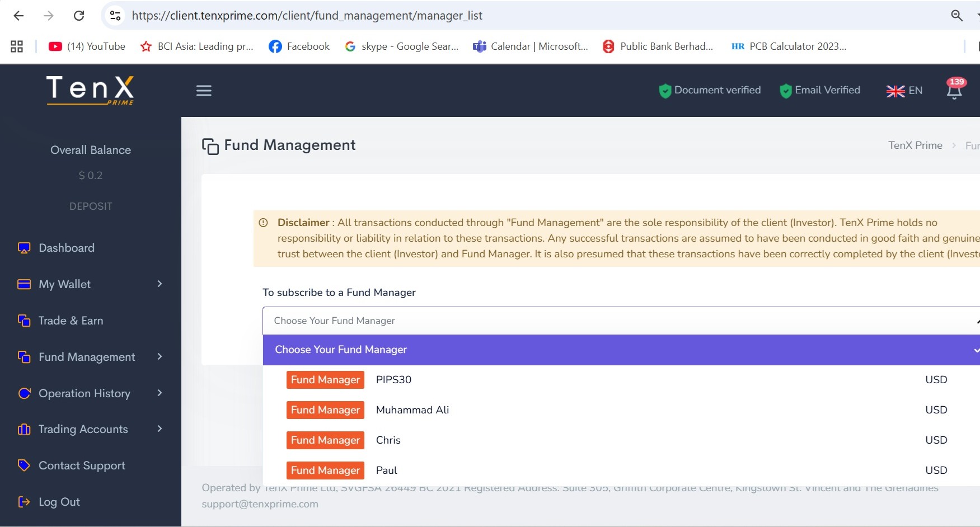Click the TenX Prime logo

90,90
